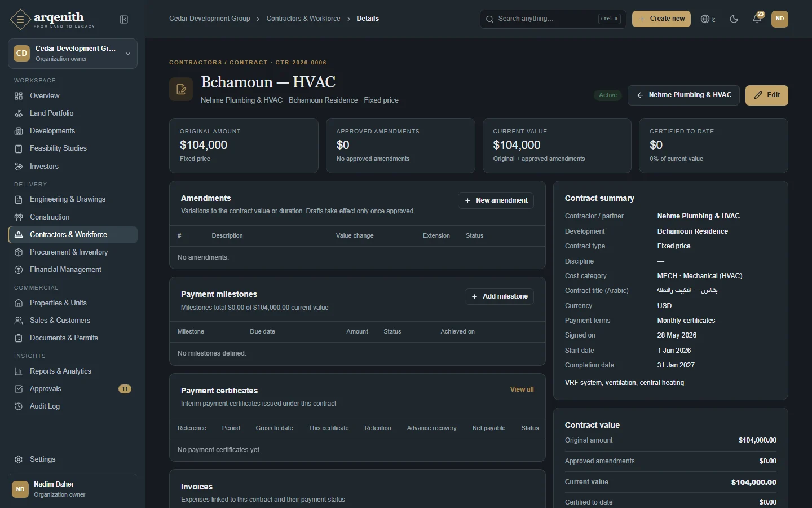Navigate to Feasibility Studies
This screenshot has width=812, height=508.
pyautogui.click(x=73, y=148)
